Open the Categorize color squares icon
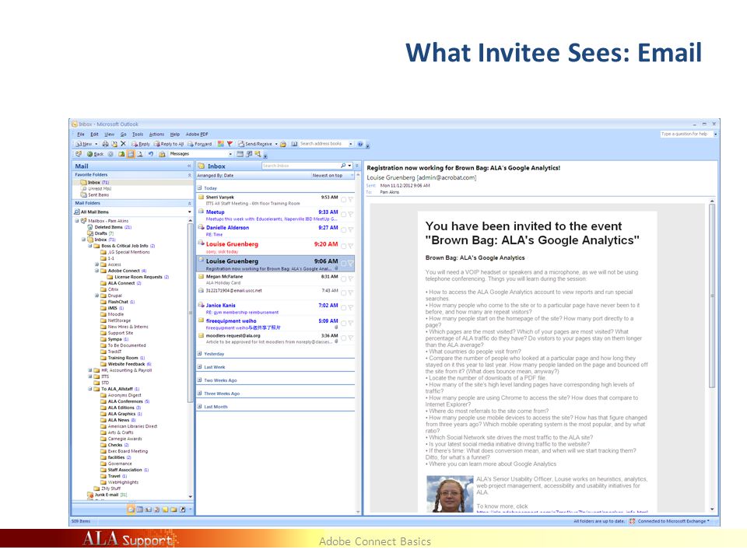The height and width of the screenshot is (560, 747). [220, 144]
